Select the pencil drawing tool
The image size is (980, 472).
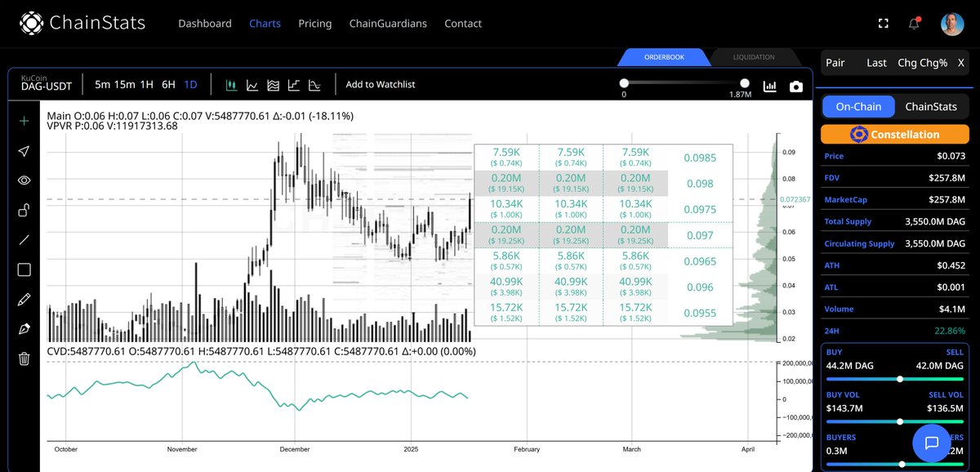pyautogui.click(x=24, y=299)
